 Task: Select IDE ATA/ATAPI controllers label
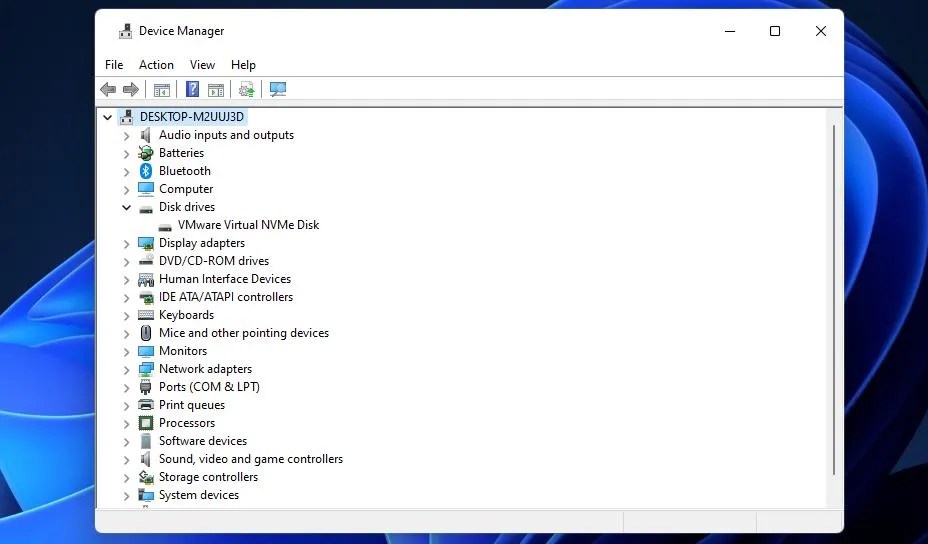[226, 297]
